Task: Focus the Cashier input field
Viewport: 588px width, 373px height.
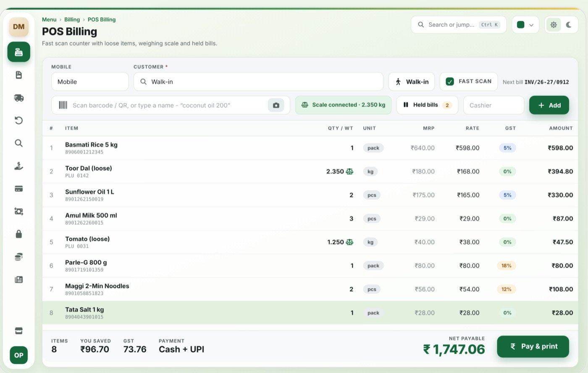Action: (x=493, y=105)
